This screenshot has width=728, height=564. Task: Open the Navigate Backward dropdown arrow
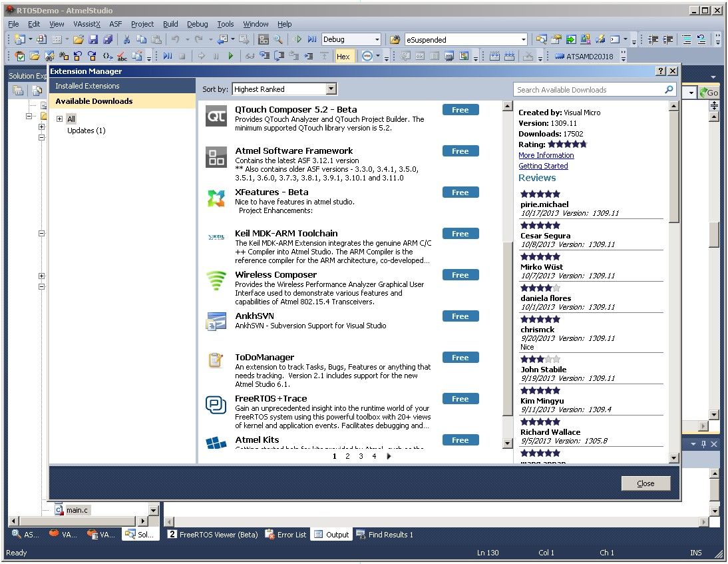coord(233,40)
